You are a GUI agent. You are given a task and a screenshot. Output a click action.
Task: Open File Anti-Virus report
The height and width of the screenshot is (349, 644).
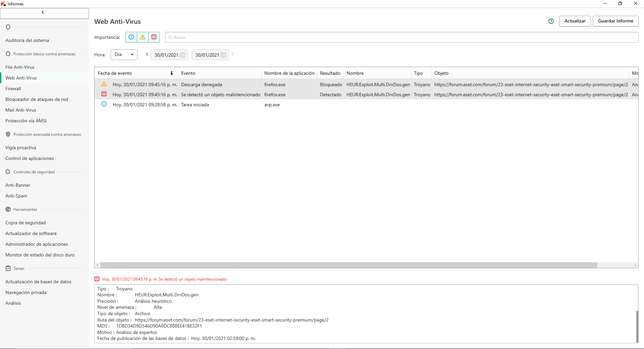(x=20, y=67)
